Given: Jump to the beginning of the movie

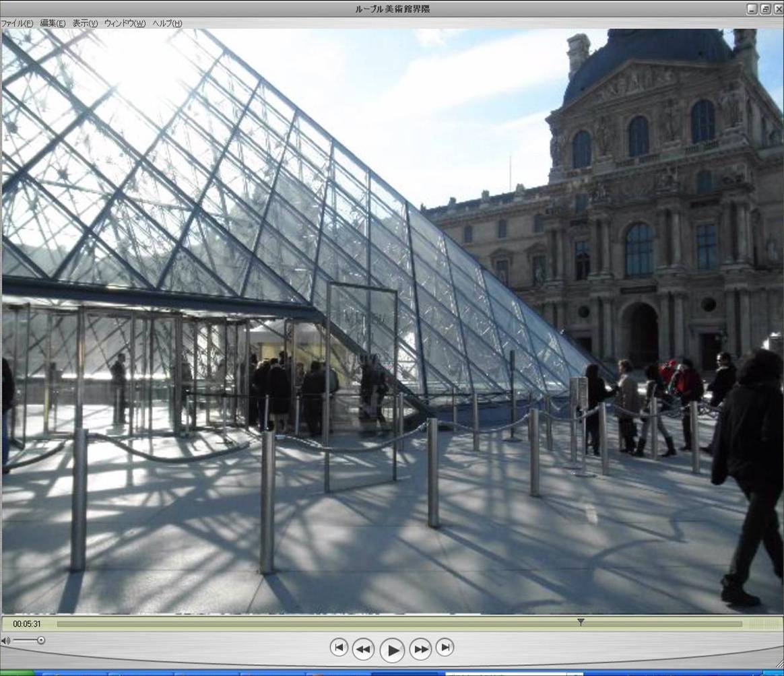Looking at the screenshot, I should click(x=339, y=648).
